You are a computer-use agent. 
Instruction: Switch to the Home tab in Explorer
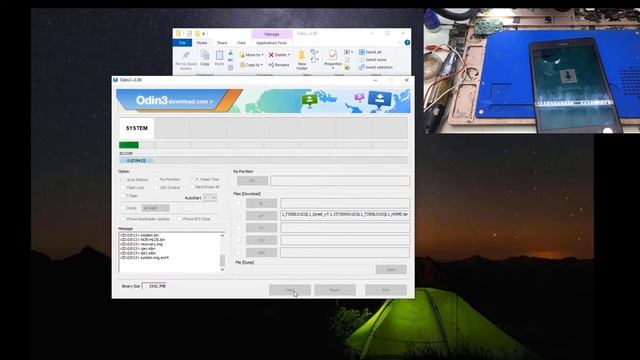[x=202, y=42]
